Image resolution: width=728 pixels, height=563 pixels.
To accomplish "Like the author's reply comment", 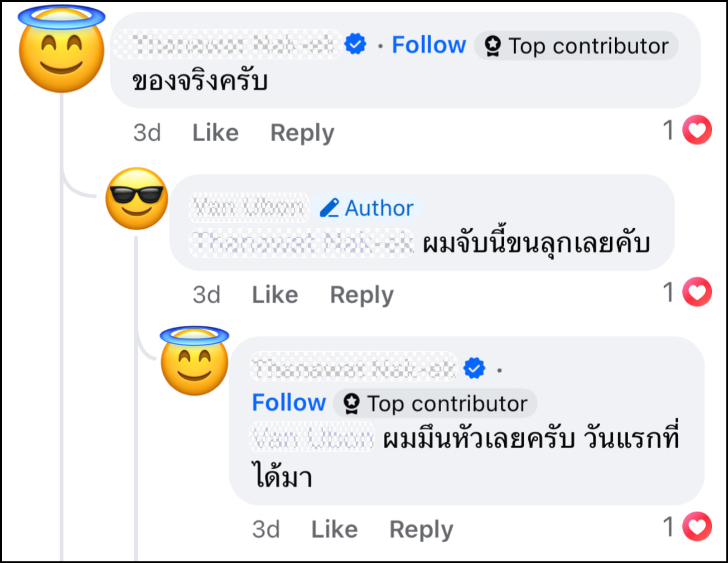I will (275, 295).
